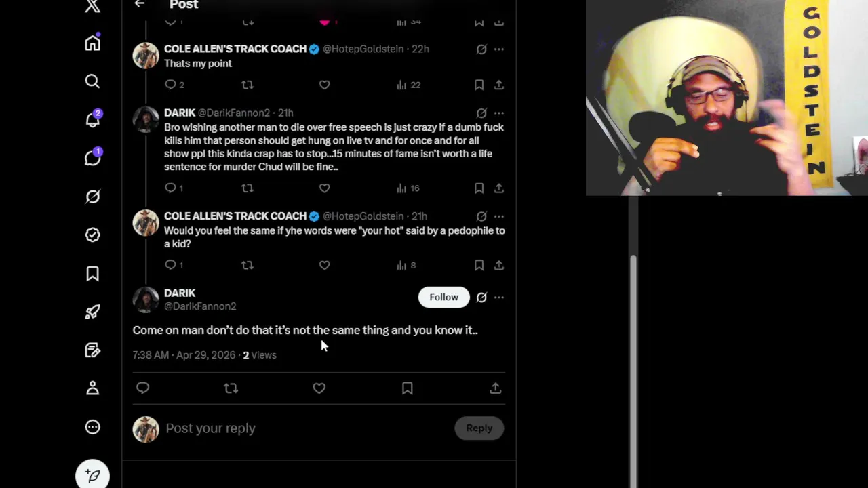Open the Search icon in sidebar
This screenshot has width=868, height=488.
click(92, 81)
